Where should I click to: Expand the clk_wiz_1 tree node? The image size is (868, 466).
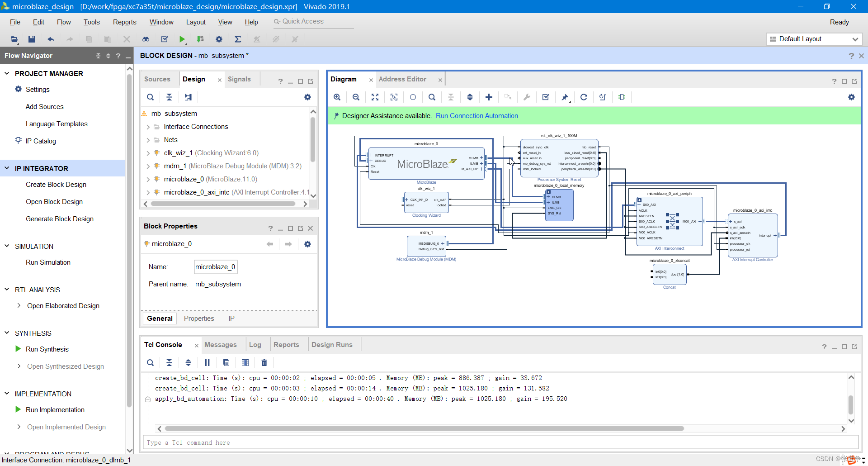click(x=148, y=153)
